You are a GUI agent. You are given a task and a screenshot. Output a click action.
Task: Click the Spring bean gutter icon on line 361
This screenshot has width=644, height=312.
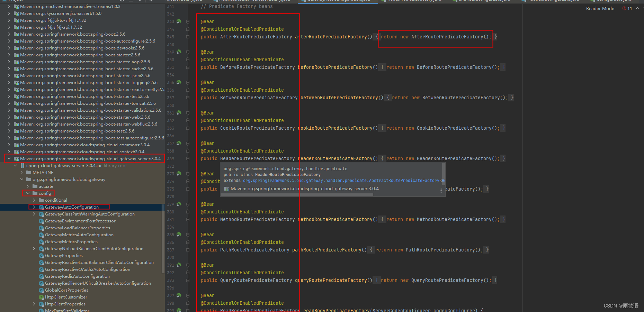click(179, 113)
